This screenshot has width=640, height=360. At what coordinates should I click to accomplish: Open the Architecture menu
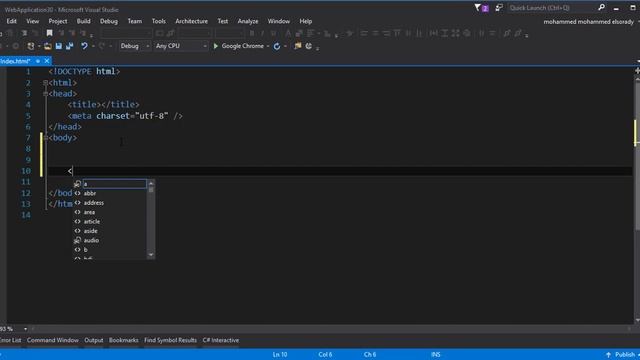click(191, 21)
